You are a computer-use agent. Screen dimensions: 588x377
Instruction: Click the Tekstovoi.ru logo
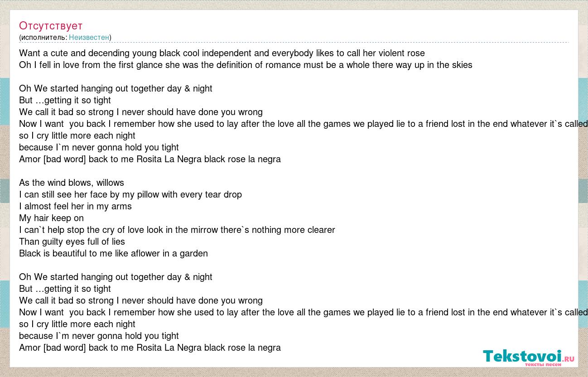[x=529, y=358]
